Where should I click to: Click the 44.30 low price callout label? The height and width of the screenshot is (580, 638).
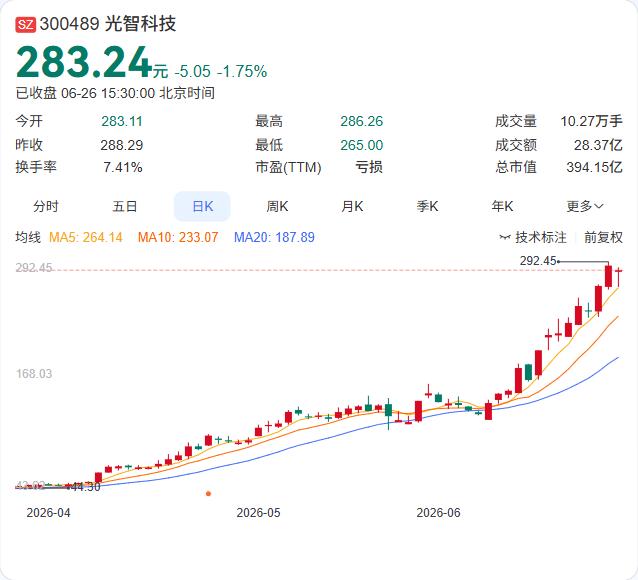[x=86, y=487]
